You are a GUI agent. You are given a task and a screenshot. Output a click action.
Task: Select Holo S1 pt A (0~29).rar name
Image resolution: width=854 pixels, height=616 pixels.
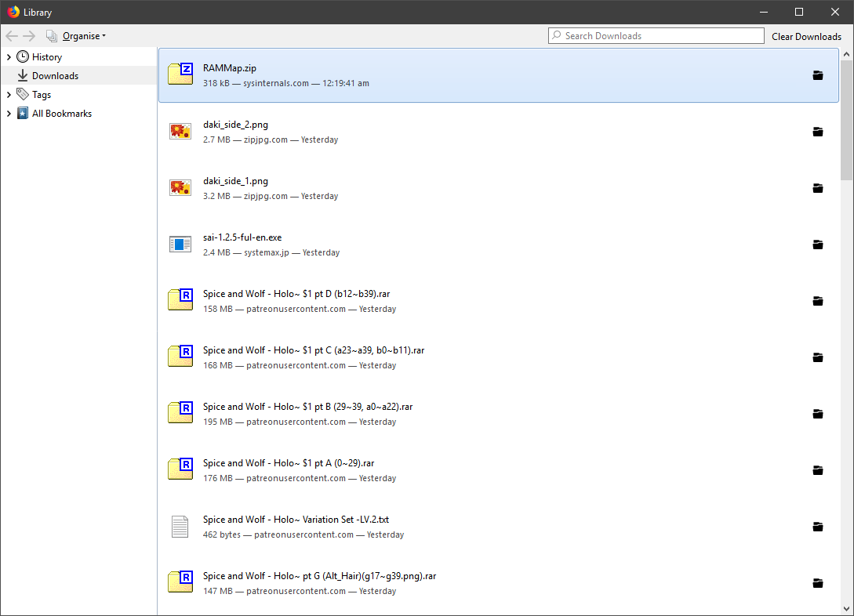pyautogui.click(x=289, y=463)
